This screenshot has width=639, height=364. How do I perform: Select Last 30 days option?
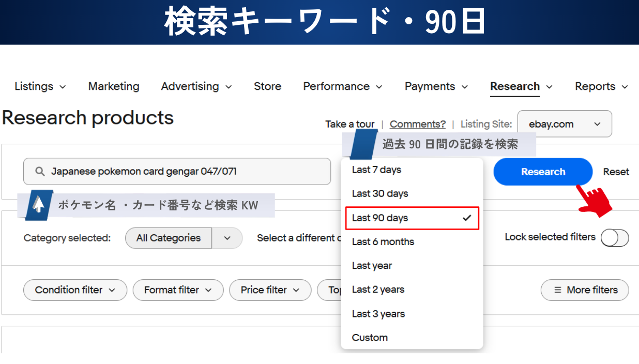[x=412, y=193]
